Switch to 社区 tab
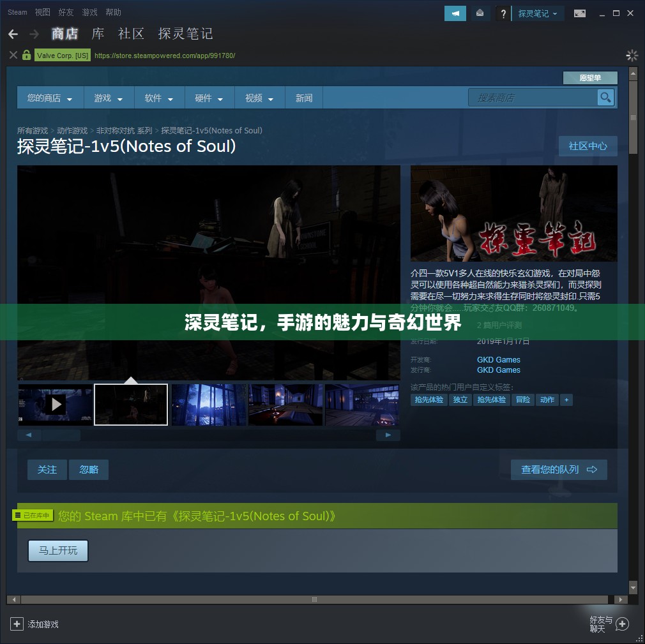This screenshot has width=645, height=644. coord(131,34)
